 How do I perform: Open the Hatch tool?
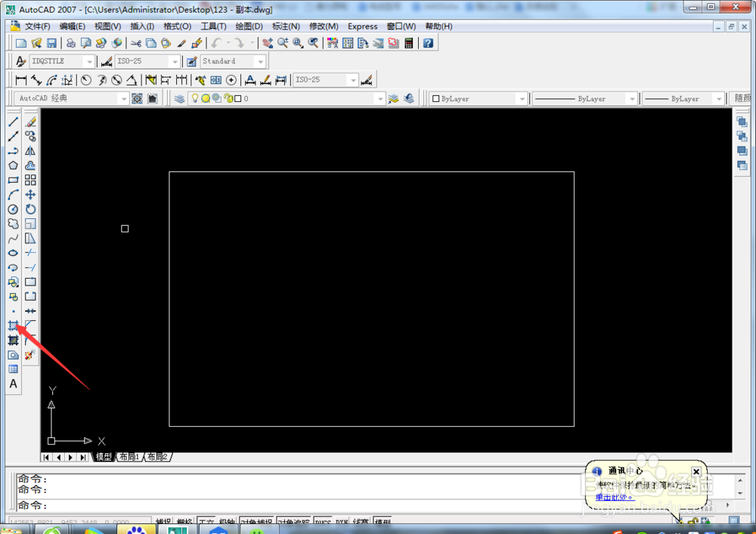pos(13,326)
